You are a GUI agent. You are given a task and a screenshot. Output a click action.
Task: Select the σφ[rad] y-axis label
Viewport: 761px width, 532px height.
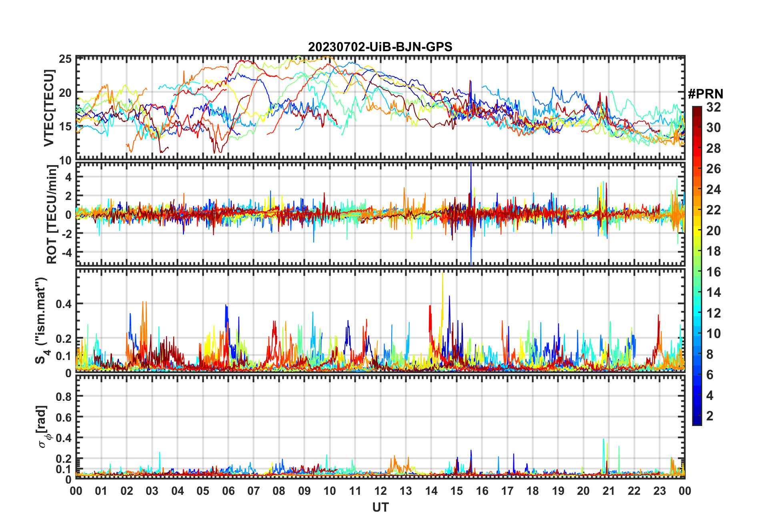click(43, 426)
